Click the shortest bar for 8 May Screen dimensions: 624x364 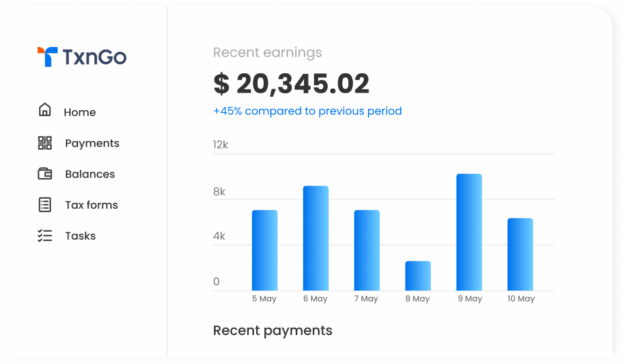point(418,276)
